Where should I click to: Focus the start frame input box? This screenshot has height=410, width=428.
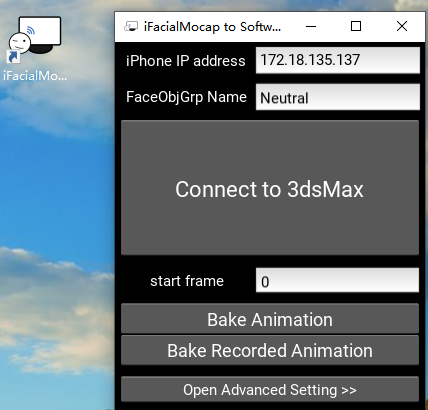tap(337, 280)
